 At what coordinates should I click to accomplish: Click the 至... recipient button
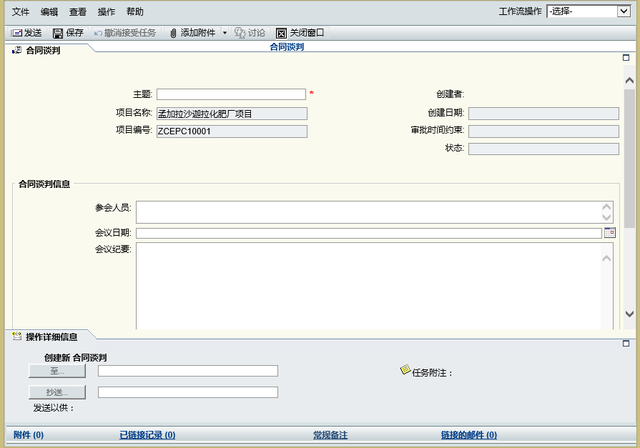pos(57,371)
